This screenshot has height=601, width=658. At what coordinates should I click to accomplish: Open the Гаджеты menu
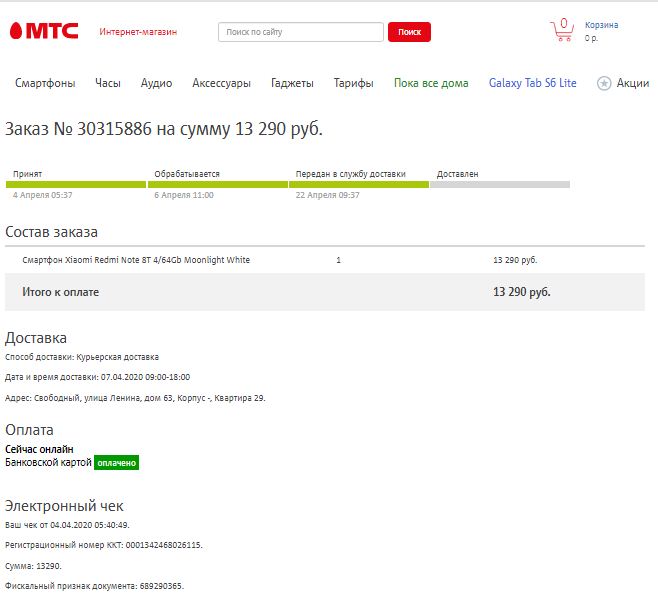(x=292, y=83)
